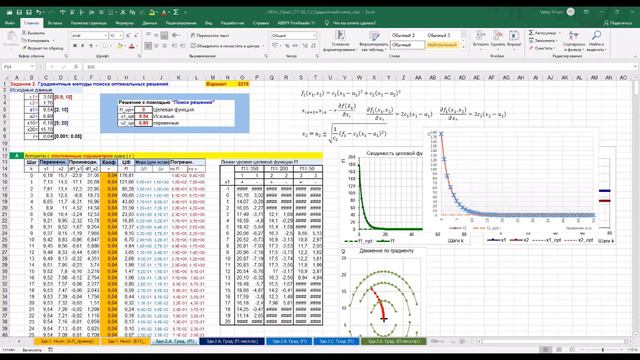Activate Format Painter (Формат по образцу)
This screenshot has width=640, height=360.
[x=43, y=48]
